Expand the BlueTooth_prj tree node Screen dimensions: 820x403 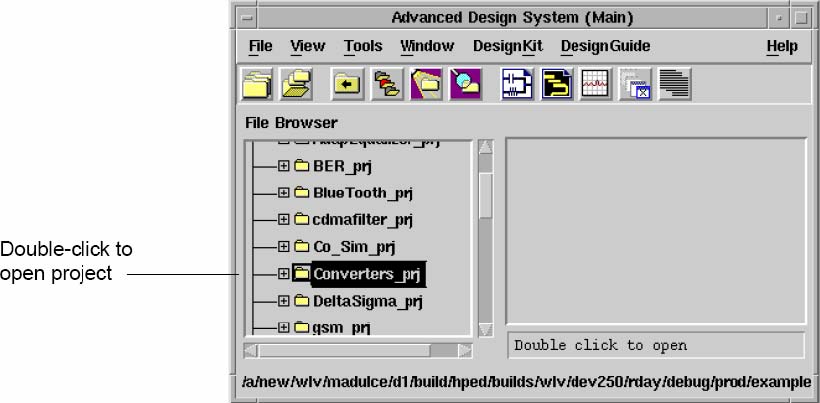pos(283,192)
